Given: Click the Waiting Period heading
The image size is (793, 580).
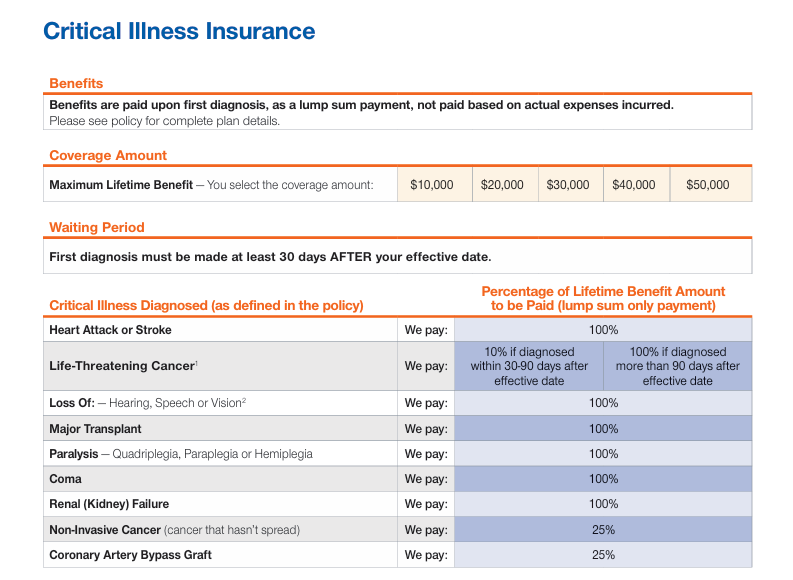Looking at the screenshot, I should [97, 227].
